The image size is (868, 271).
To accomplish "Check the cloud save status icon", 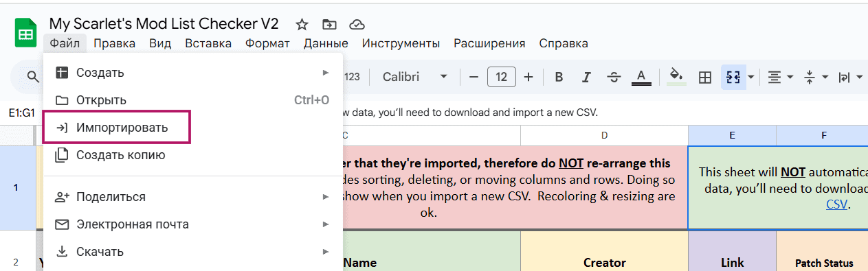I will point(357,25).
